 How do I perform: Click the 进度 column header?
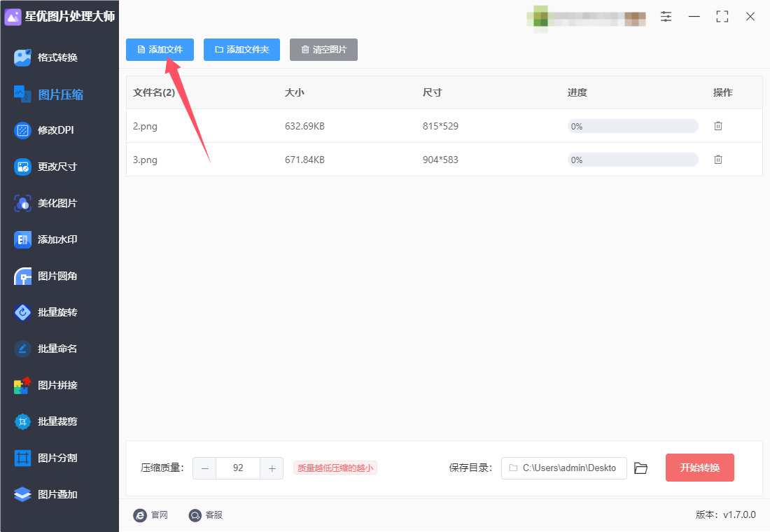pyautogui.click(x=577, y=92)
